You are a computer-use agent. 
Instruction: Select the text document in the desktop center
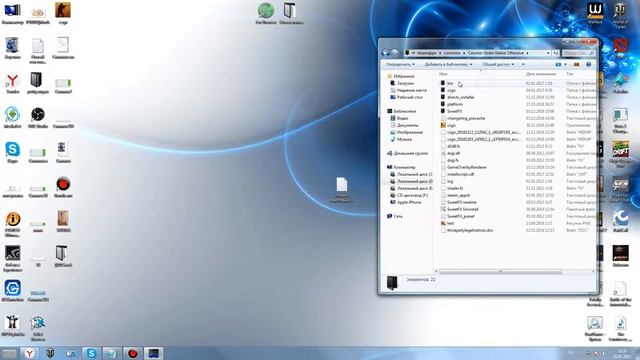[342, 190]
